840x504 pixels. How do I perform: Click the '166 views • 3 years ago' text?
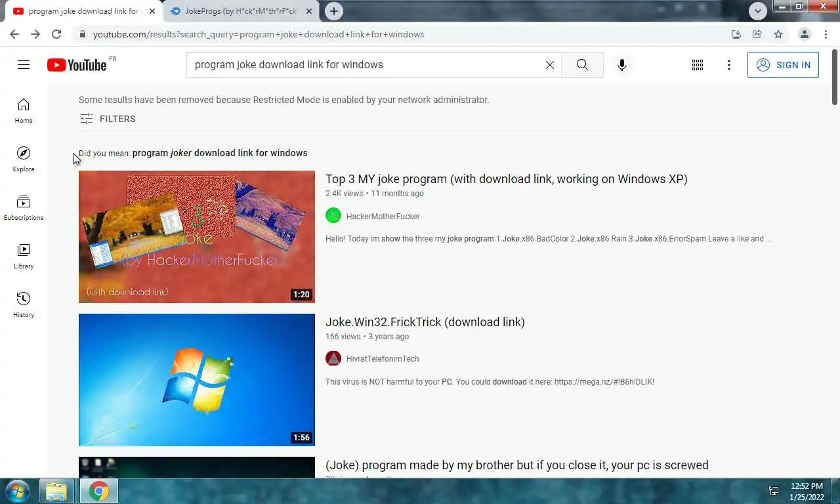(367, 337)
